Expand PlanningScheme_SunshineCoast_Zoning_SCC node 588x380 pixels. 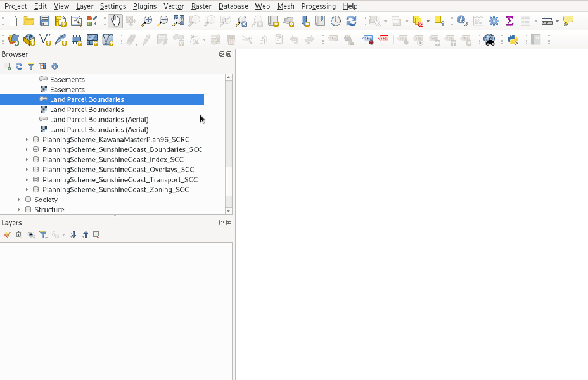click(x=27, y=189)
